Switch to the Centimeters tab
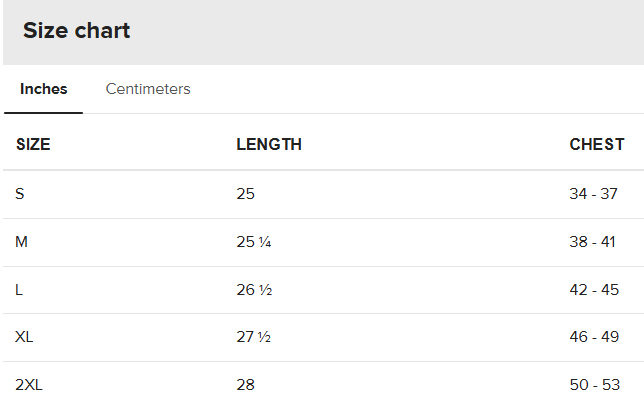Image resolution: width=644 pixels, height=406 pixels. [148, 89]
